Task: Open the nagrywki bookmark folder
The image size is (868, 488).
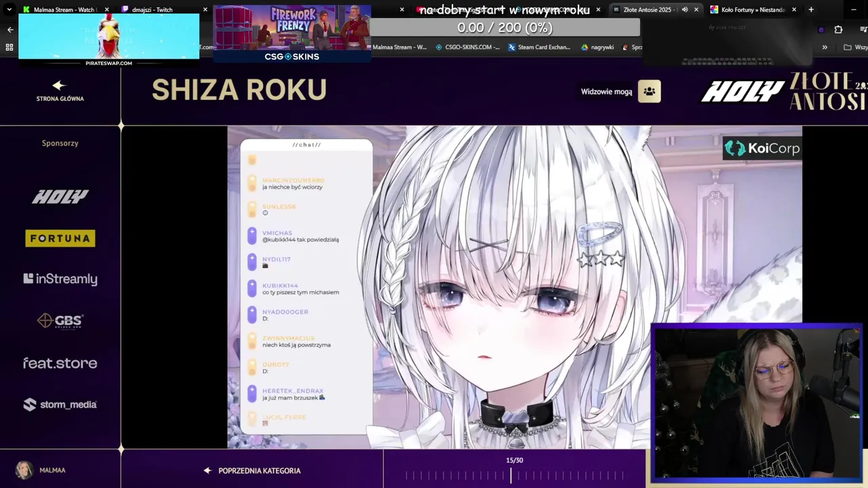Action: tap(597, 47)
